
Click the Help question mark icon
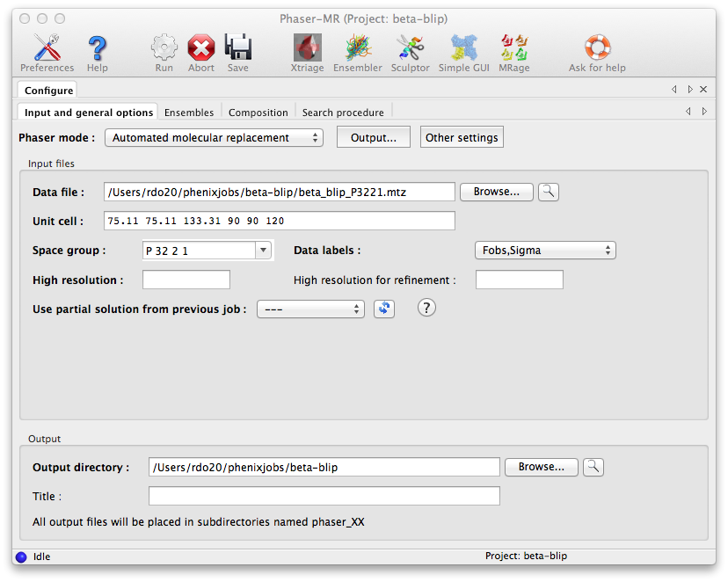(98, 52)
